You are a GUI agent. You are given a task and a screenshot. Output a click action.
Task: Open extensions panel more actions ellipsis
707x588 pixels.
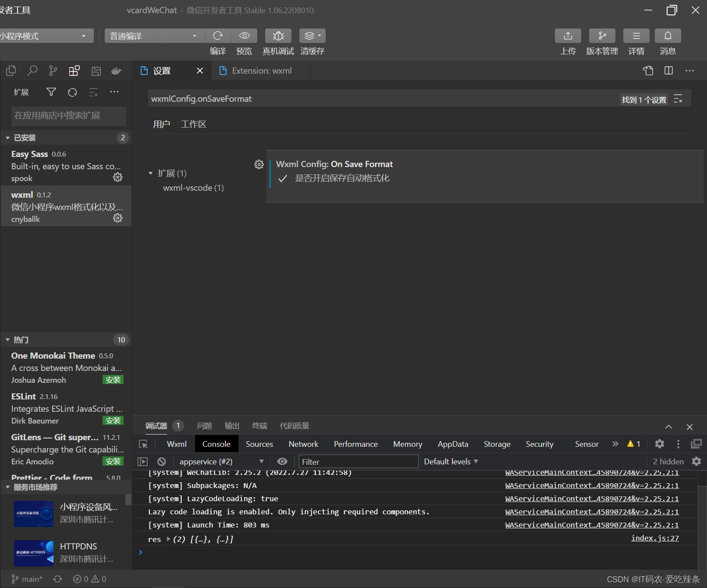[x=114, y=92]
